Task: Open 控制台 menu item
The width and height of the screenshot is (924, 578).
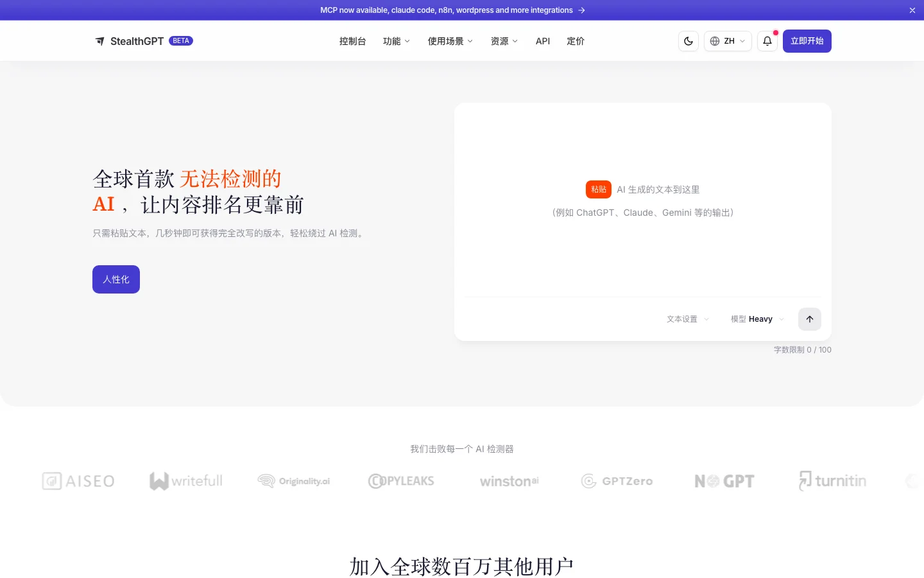Action: pos(353,41)
